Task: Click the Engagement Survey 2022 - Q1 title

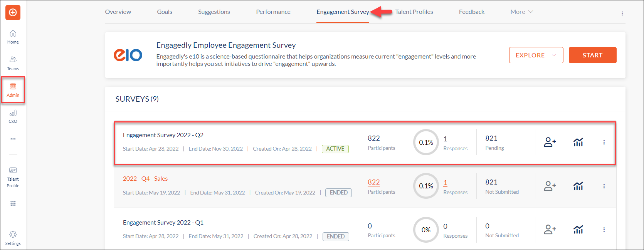Action: coord(163,223)
